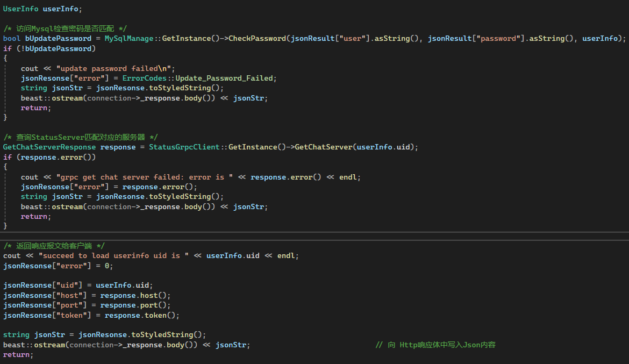The width and height of the screenshot is (629, 364).
Task: Click the "UserInfo userInfo;" declaration line
Action: point(42,9)
